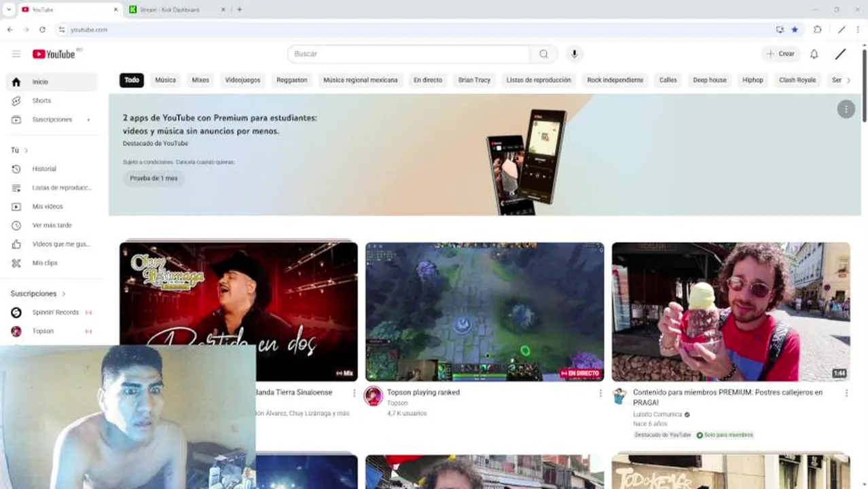Open Videos que me gustan

52,244
